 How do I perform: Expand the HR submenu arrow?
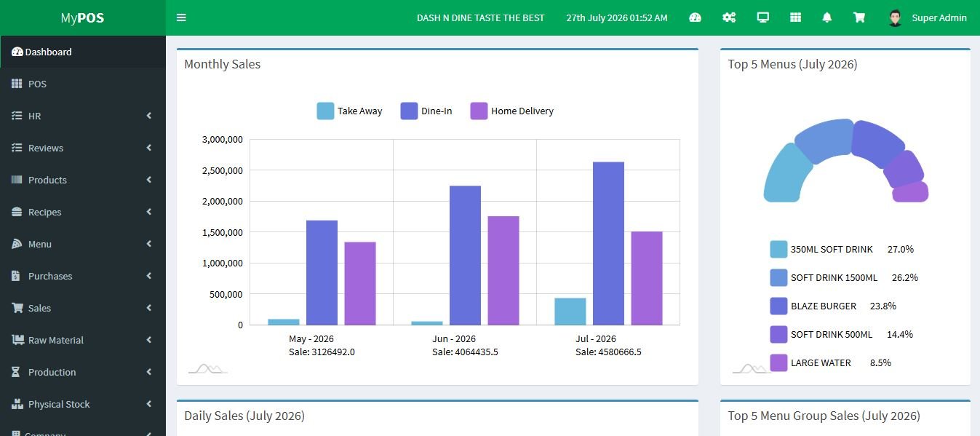[148, 116]
